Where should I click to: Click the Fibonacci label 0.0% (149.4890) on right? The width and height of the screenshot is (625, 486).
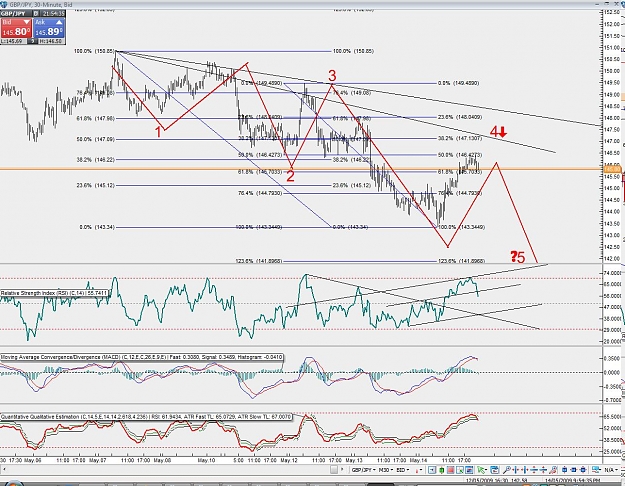(458, 83)
